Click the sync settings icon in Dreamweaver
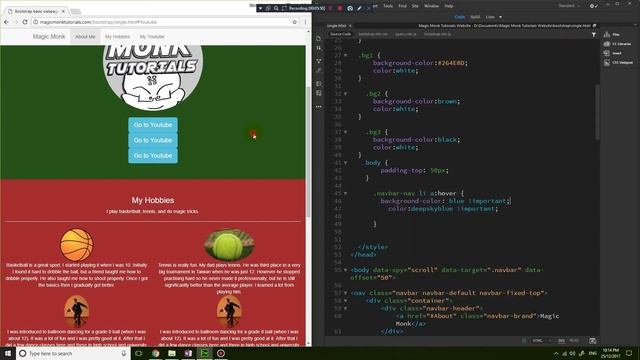This screenshot has height=360, width=640. (x=593, y=6)
